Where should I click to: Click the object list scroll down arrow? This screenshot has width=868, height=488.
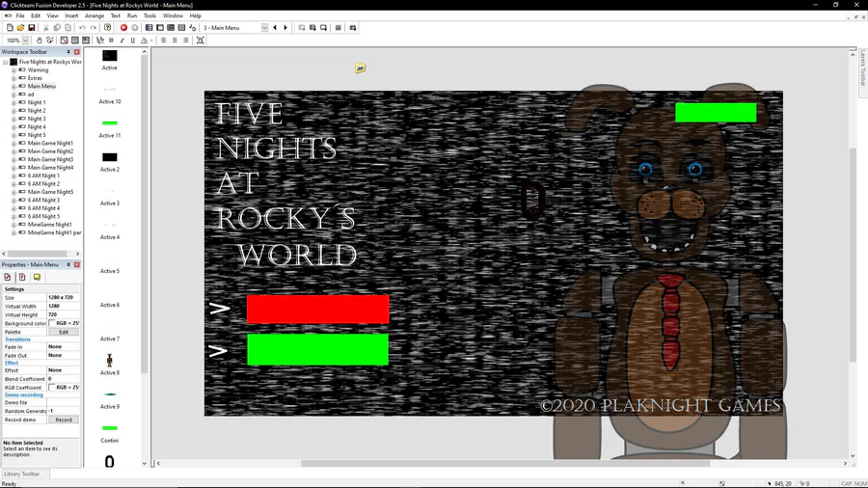coord(145,464)
